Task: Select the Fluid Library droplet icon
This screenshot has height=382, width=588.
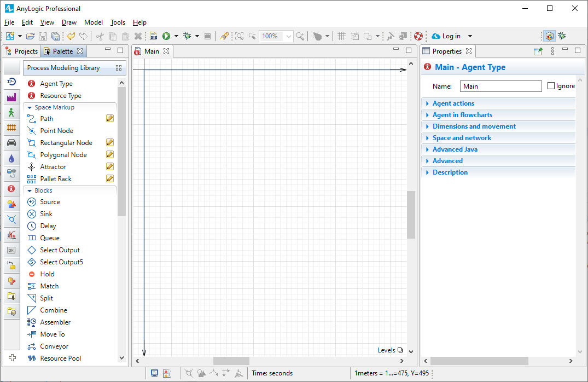Action: (x=11, y=158)
